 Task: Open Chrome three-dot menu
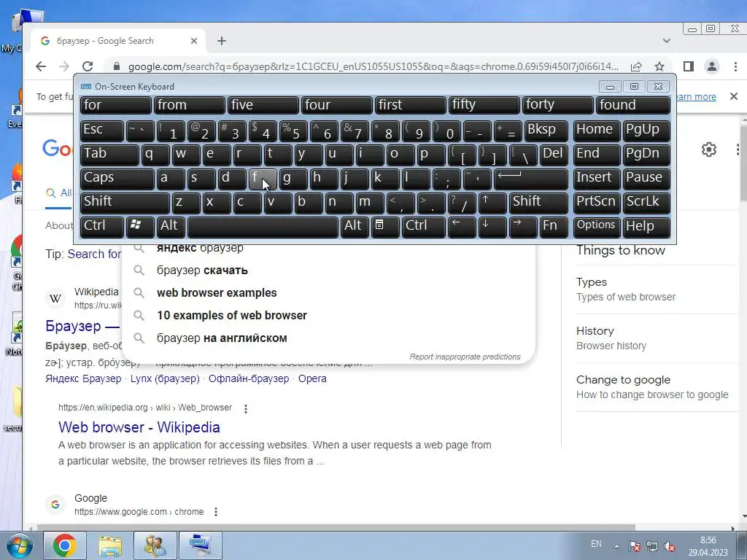click(x=735, y=66)
